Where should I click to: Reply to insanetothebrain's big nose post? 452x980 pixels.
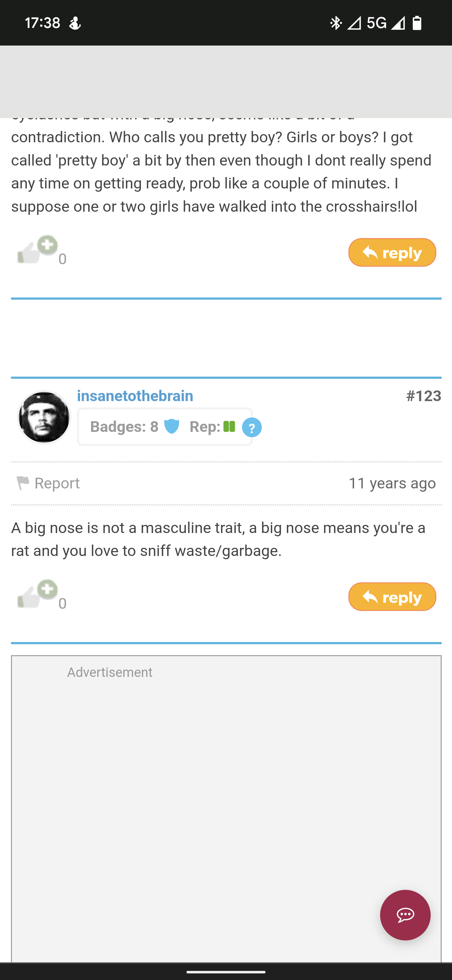coord(392,597)
